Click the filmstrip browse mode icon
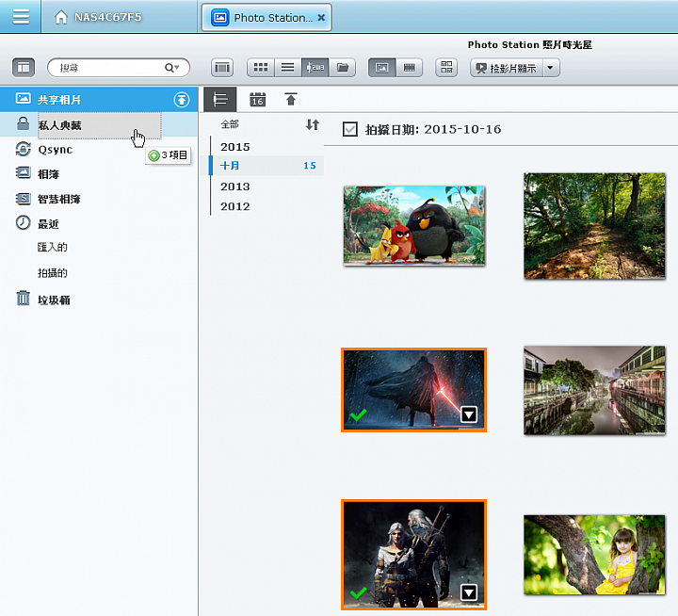Image resolution: width=678 pixels, height=616 pixels. (x=222, y=68)
